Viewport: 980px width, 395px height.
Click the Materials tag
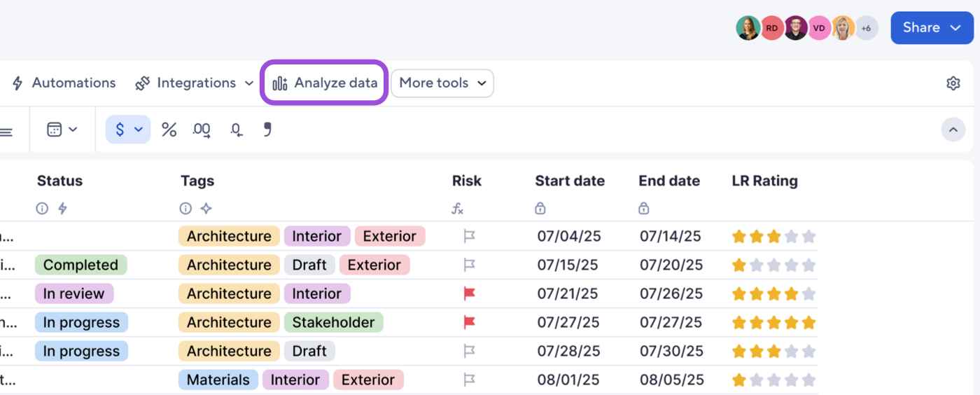point(218,380)
